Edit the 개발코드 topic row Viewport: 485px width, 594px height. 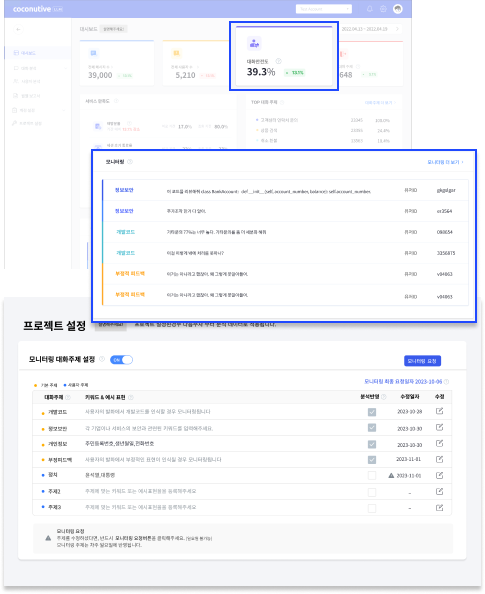click(440, 411)
